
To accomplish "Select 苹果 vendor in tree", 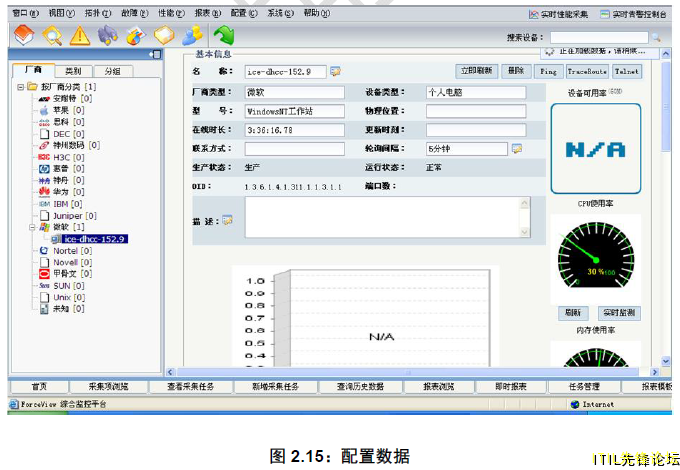I will click(x=62, y=110).
